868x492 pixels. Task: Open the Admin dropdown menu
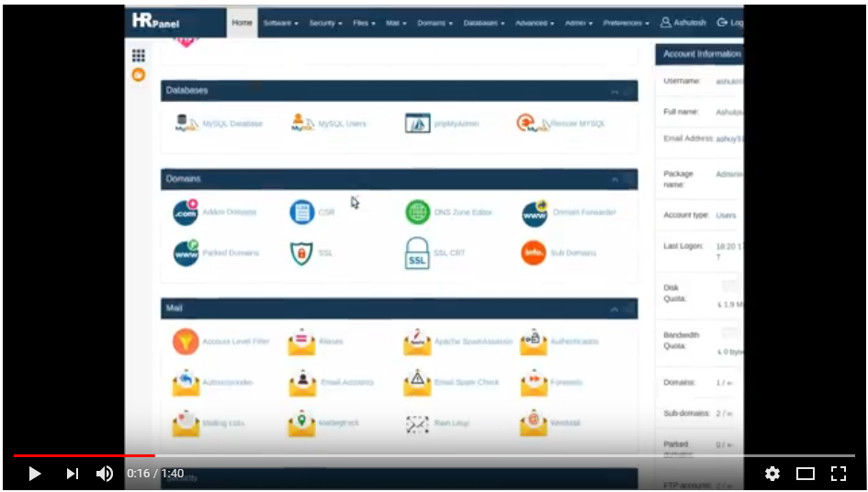(x=579, y=23)
